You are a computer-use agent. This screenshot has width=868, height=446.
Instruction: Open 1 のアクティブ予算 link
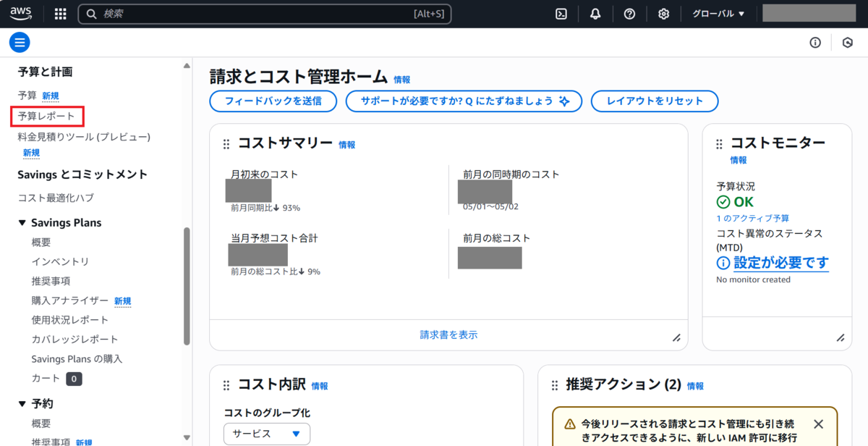click(752, 218)
